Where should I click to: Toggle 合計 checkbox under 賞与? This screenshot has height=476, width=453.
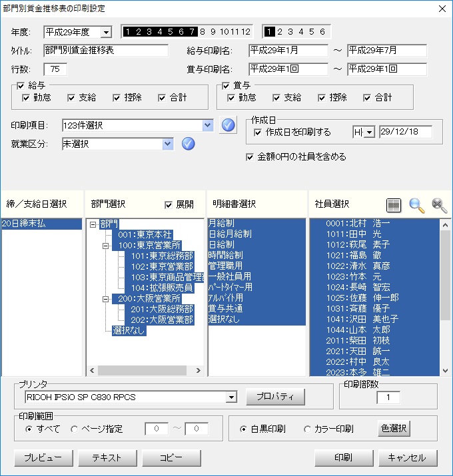pyautogui.click(x=367, y=98)
